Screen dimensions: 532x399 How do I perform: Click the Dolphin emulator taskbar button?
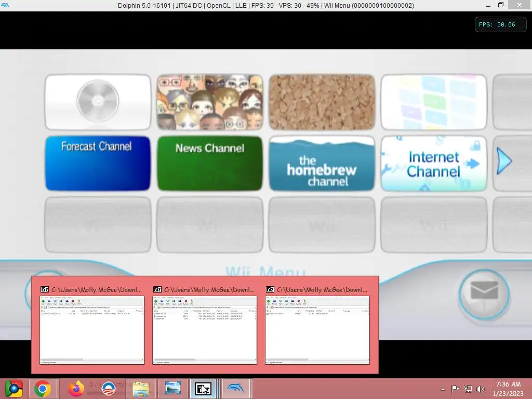pyautogui.click(x=236, y=389)
